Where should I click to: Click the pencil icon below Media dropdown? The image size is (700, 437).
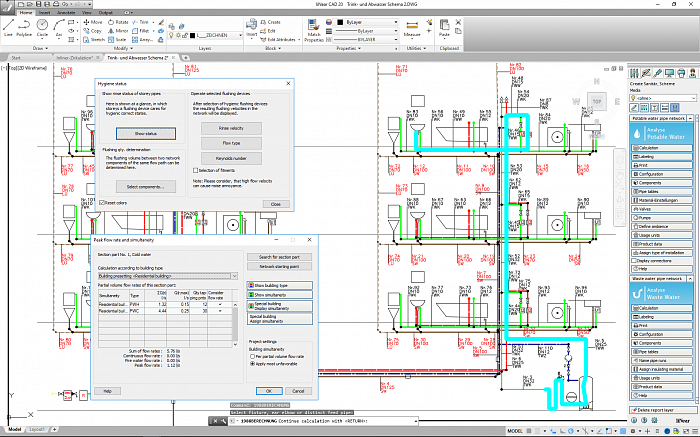tap(634, 108)
